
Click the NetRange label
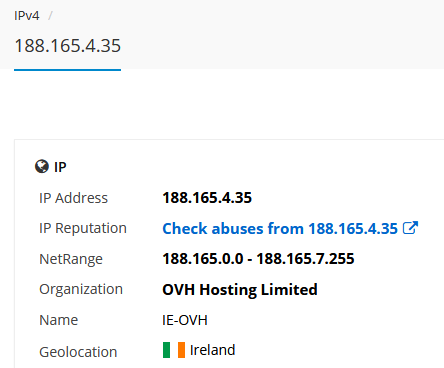(x=71, y=259)
